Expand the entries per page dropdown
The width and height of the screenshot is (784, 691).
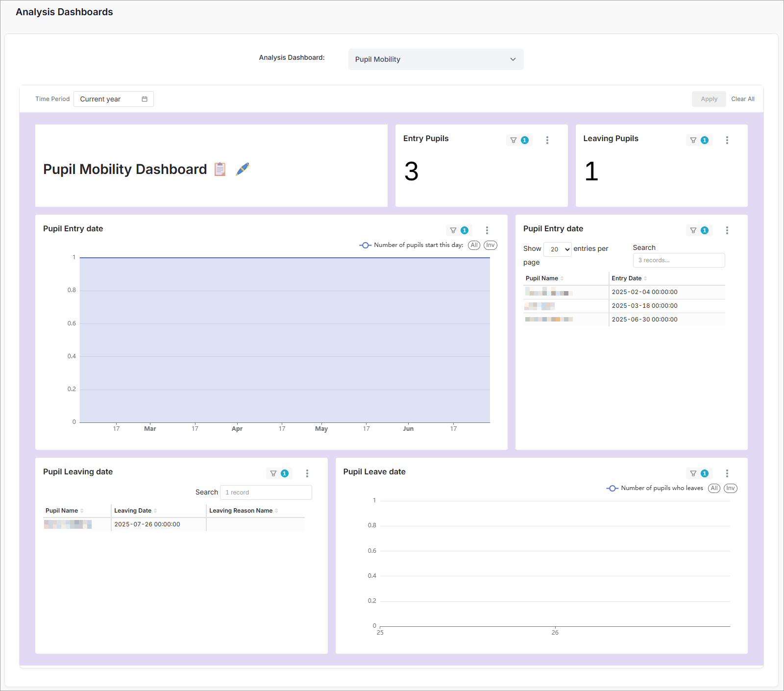[558, 249]
